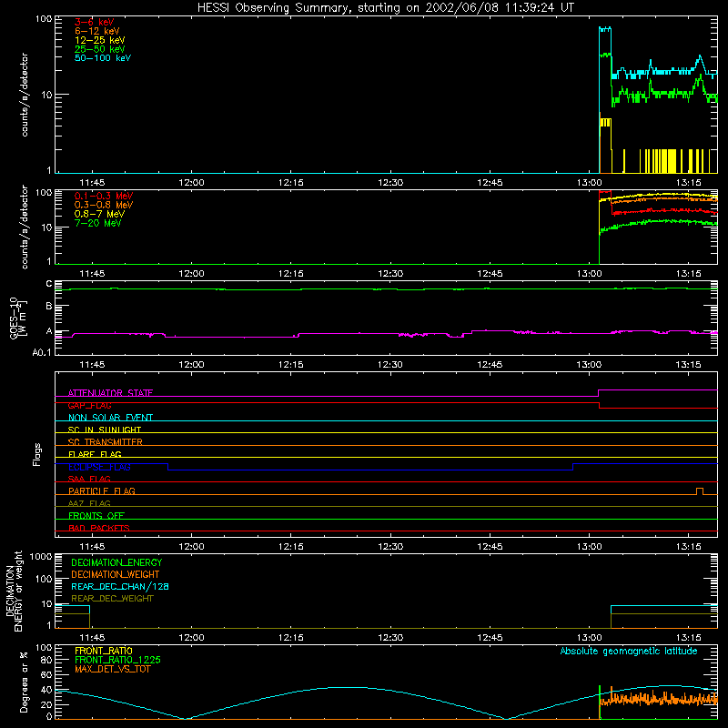
Task: Click the 7-20 MeV legend entry
Action: click(97, 223)
